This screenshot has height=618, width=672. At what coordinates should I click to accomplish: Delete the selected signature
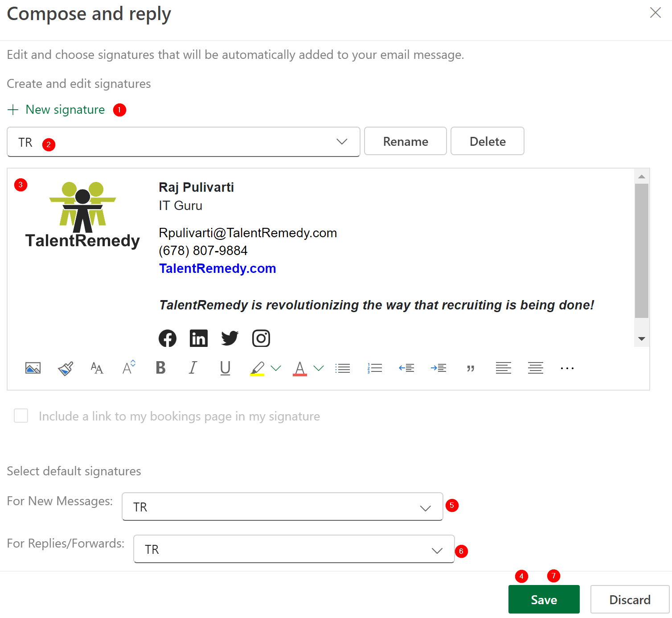(x=488, y=141)
